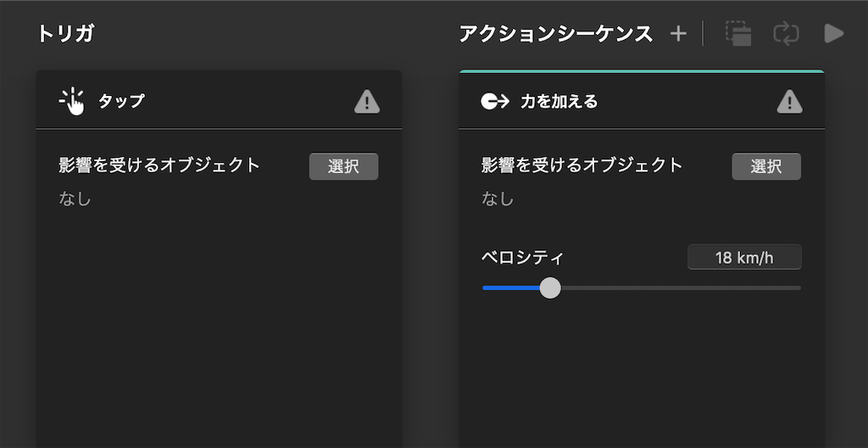868x448 pixels.
Task: Play the action sequence
Action: (x=834, y=34)
